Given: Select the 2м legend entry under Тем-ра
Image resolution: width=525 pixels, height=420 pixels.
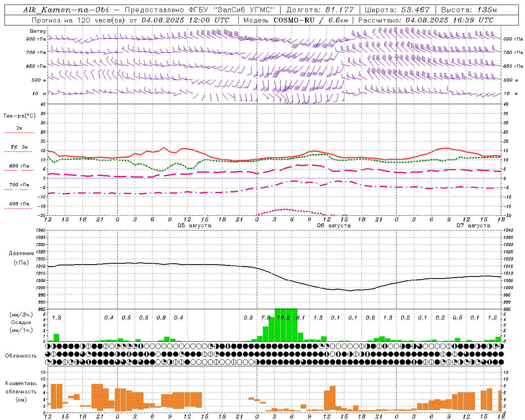Looking at the screenshot, I should 19,128.
